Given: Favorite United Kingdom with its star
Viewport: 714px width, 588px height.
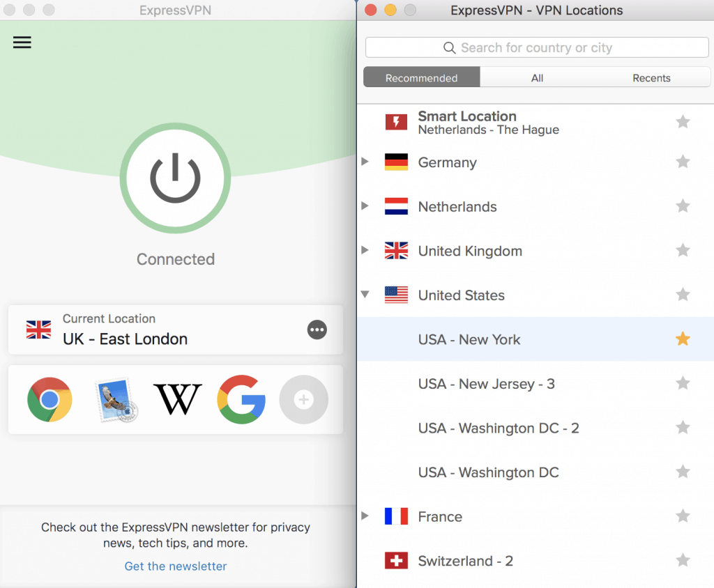Looking at the screenshot, I should [x=683, y=250].
